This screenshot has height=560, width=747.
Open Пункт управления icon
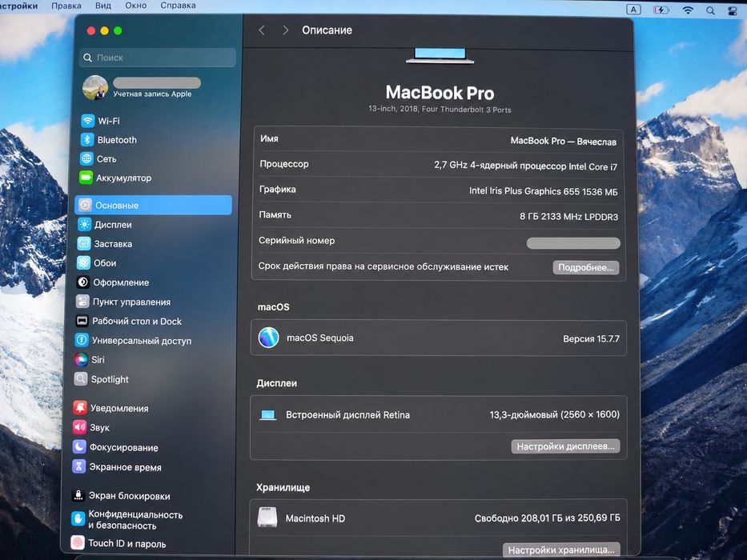(82, 302)
